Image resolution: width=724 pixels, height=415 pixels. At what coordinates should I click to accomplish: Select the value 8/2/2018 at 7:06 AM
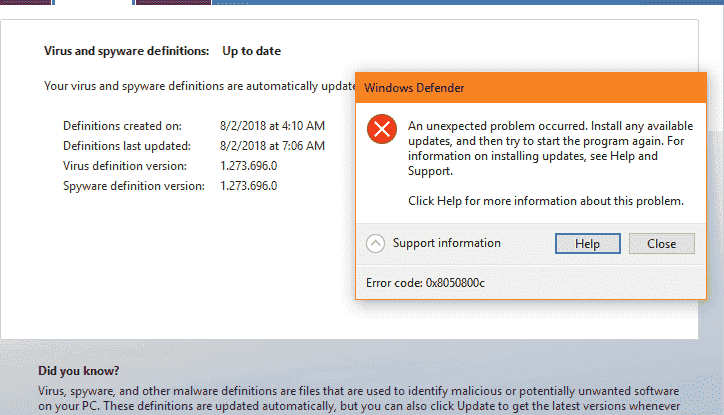[x=272, y=146]
